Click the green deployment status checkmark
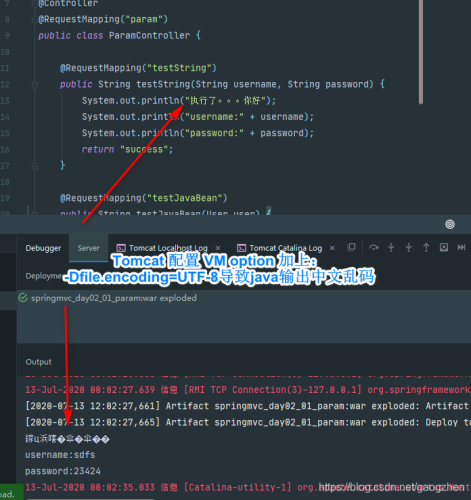Screen dimensions: 471x500 click(x=23, y=298)
